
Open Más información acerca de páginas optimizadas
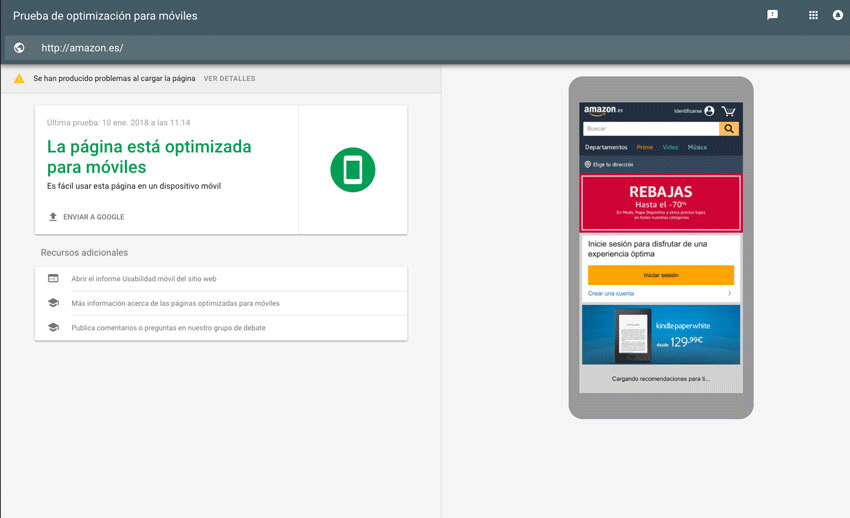(x=175, y=303)
